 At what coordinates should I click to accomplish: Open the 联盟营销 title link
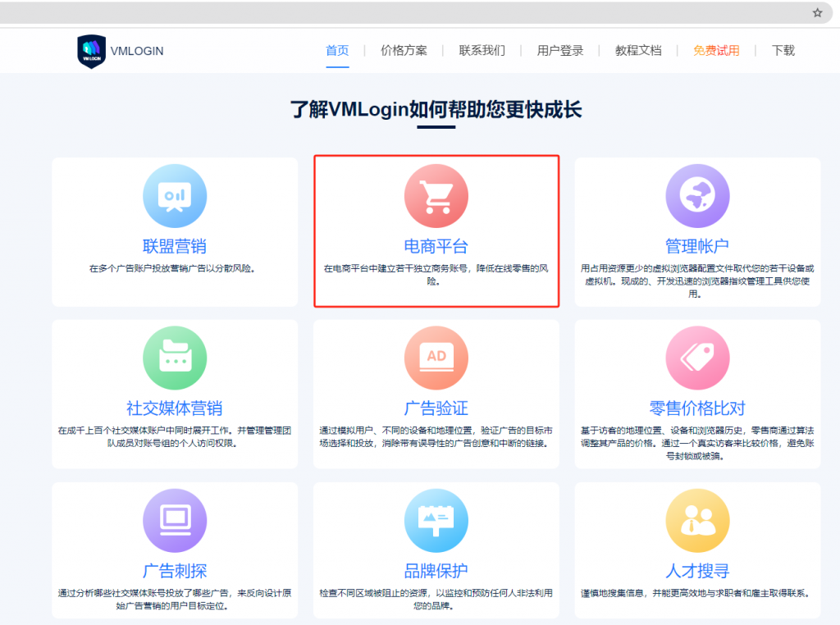175,246
